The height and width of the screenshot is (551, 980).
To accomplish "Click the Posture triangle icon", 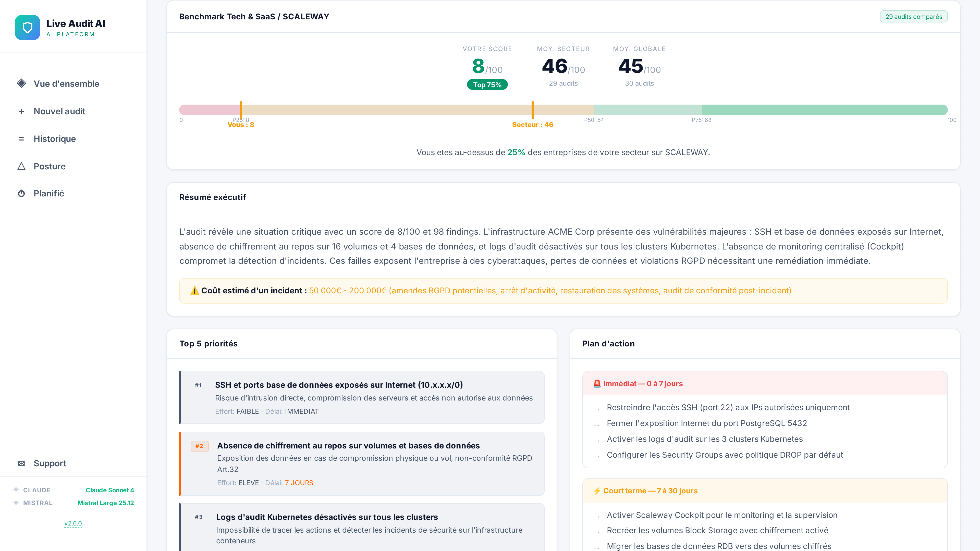I will 21,166.
